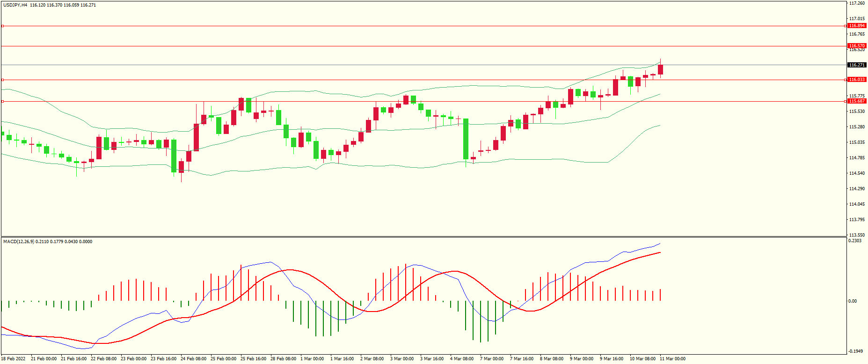Grab left handle of the 116.894 line
This screenshot has width=868, height=364.
2,26
